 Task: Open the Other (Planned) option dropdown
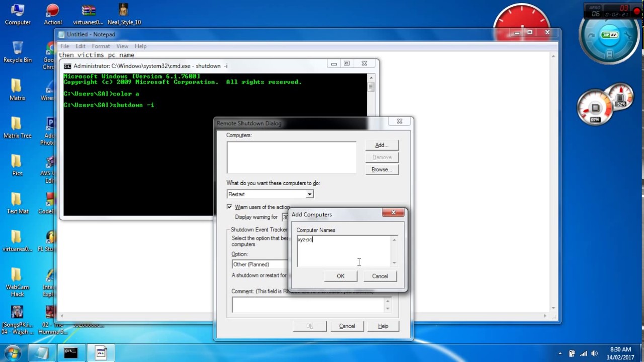(260, 264)
